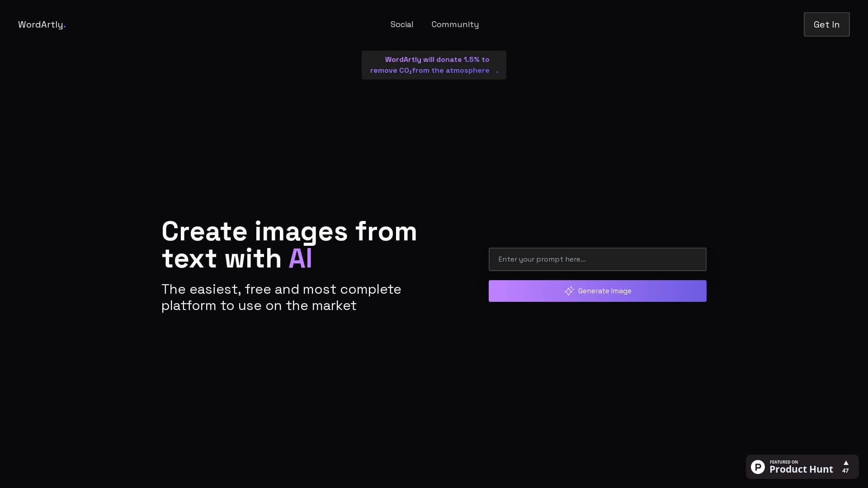Viewport: 868px width, 488px height.
Task: Click the Get In button
Action: (826, 24)
